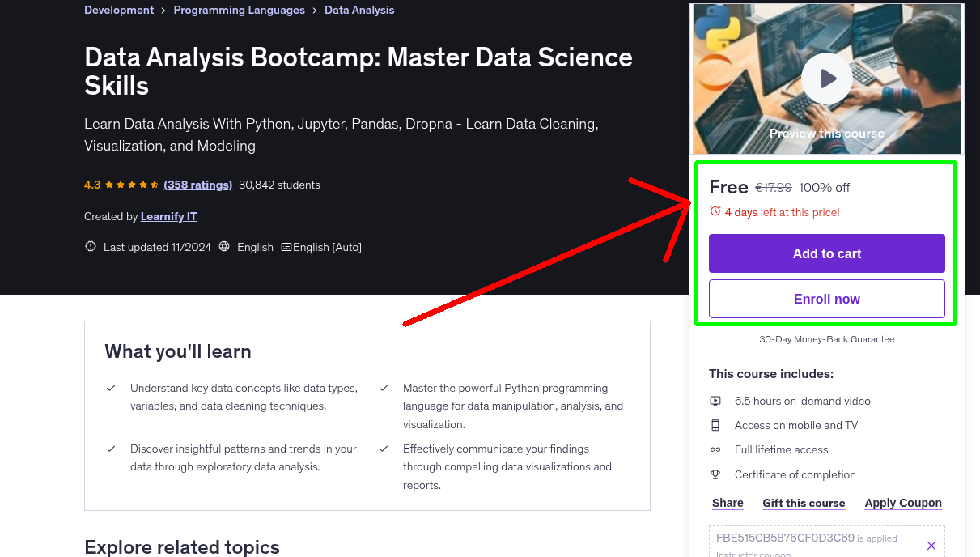
Task: Click the checkmark beside the Python mastery point
Action: [x=383, y=388]
